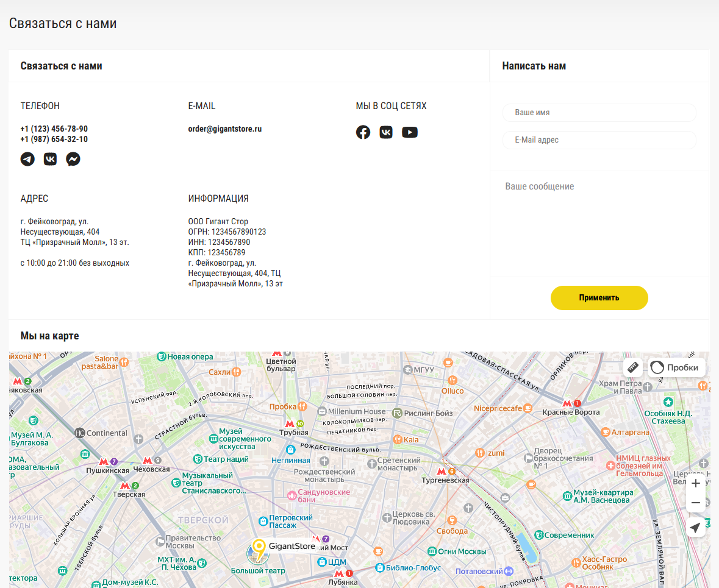Open Telegram icon under phone numbers
Viewport: 719px width, 588px height.
pos(27,159)
